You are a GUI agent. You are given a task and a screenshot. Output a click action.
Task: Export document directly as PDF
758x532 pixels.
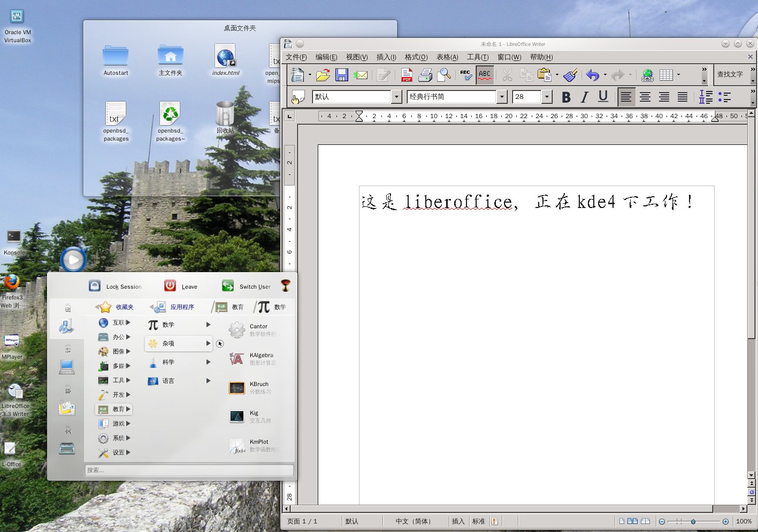(x=407, y=75)
